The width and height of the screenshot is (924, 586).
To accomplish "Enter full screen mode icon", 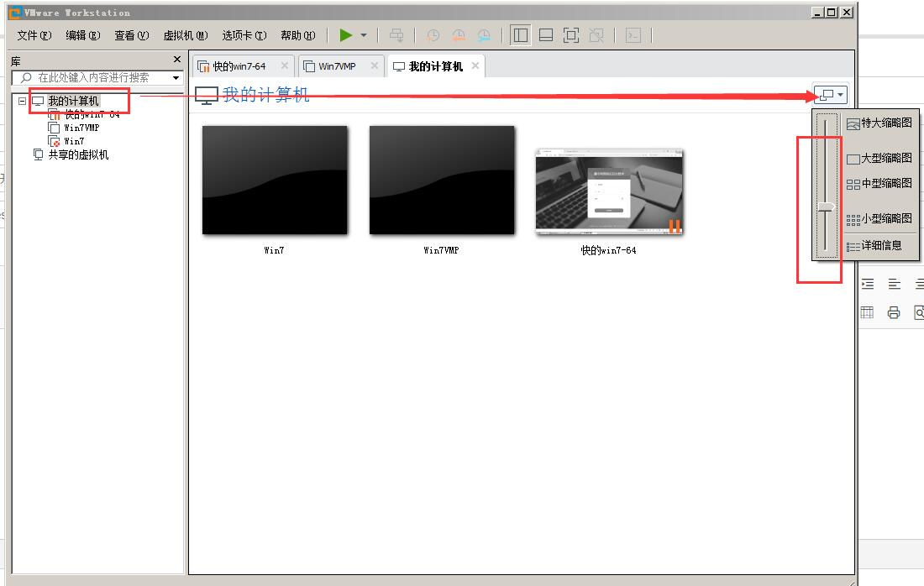I will point(570,35).
